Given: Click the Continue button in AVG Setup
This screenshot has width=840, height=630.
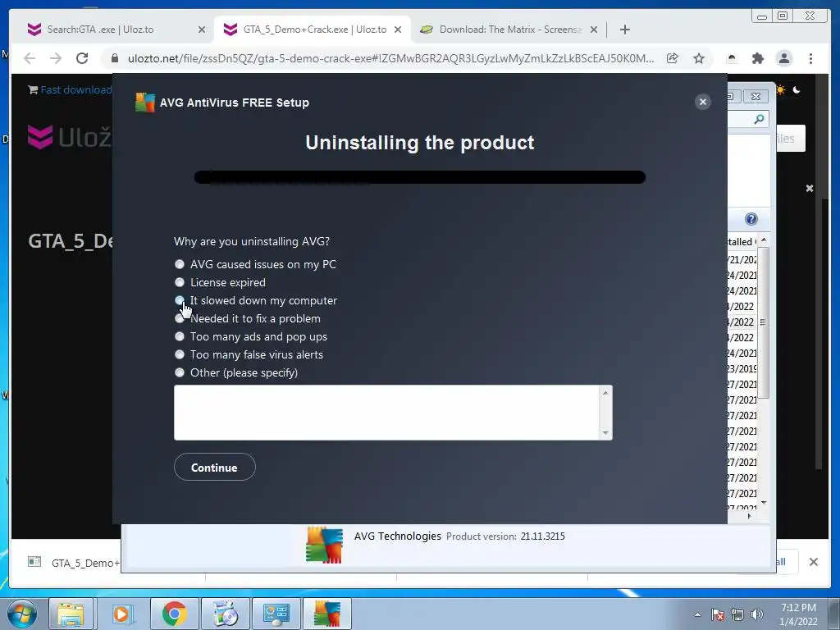Looking at the screenshot, I should coord(214,467).
